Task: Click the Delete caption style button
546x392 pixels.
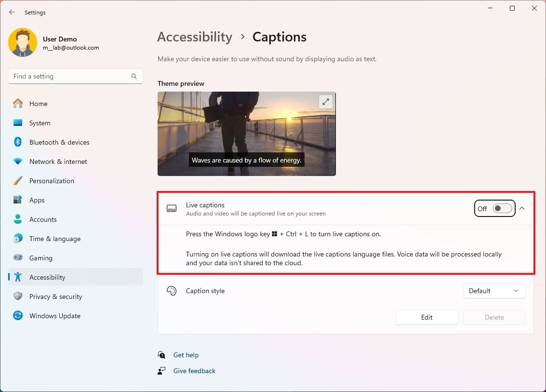Action: point(494,317)
